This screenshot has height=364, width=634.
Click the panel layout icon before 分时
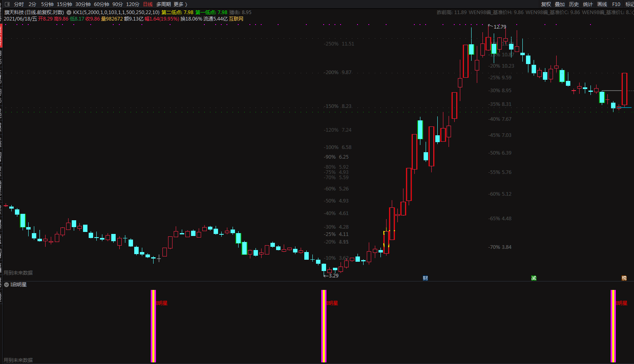[x=7, y=4]
